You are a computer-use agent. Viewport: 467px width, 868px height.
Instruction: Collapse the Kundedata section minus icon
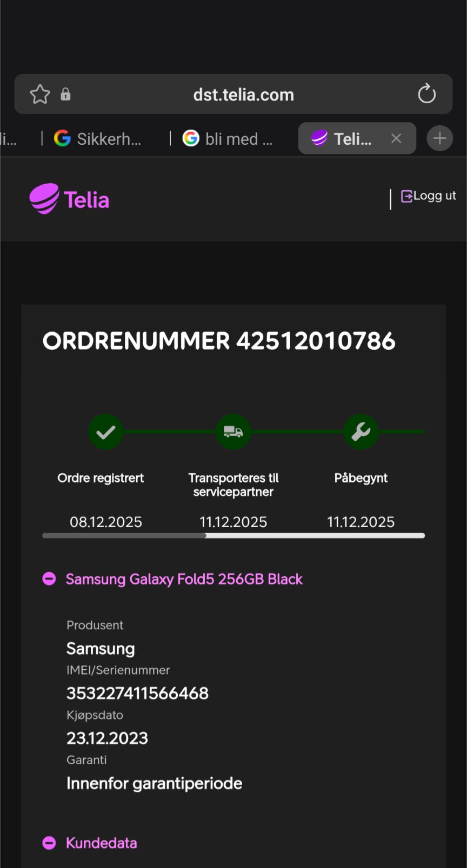[x=49, y=843]
